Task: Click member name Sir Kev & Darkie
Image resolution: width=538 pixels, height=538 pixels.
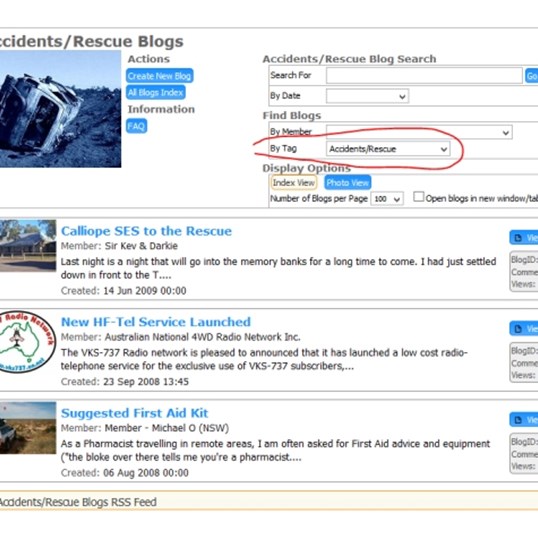Action: [x=141, y=246]
